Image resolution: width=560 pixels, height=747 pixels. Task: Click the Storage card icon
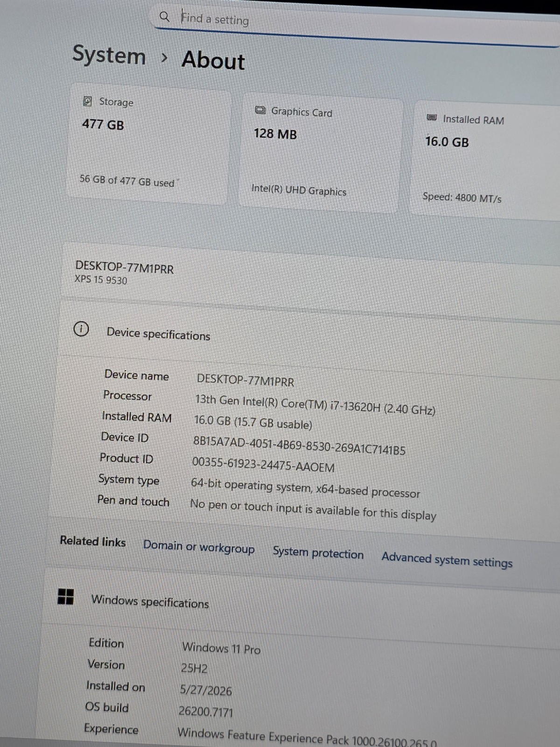[88, 101]
